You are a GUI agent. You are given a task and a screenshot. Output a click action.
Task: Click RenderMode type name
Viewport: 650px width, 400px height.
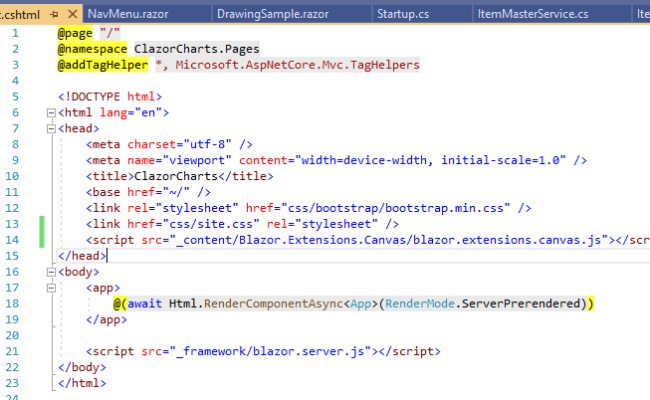tap(420, 304)
